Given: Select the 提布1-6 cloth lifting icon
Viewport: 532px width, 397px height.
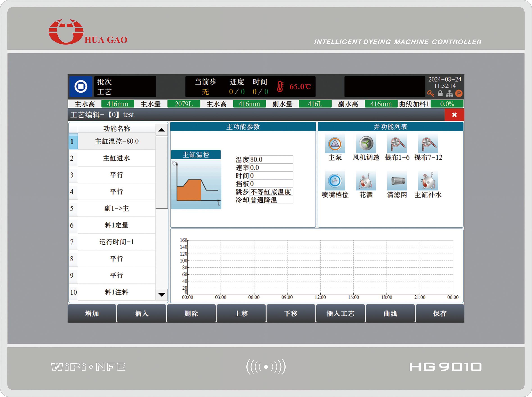Looking at the screenshot, I should (x=397, y=144).
